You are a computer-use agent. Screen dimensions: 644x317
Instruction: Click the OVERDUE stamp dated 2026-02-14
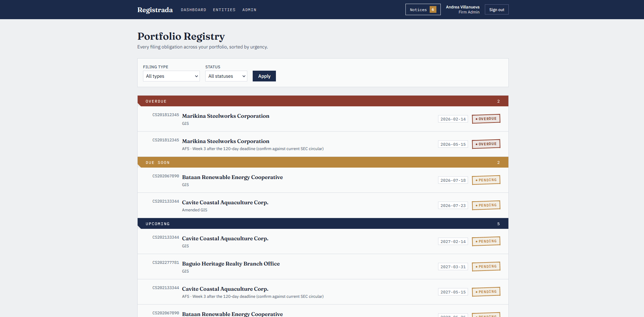pos(486,119)
